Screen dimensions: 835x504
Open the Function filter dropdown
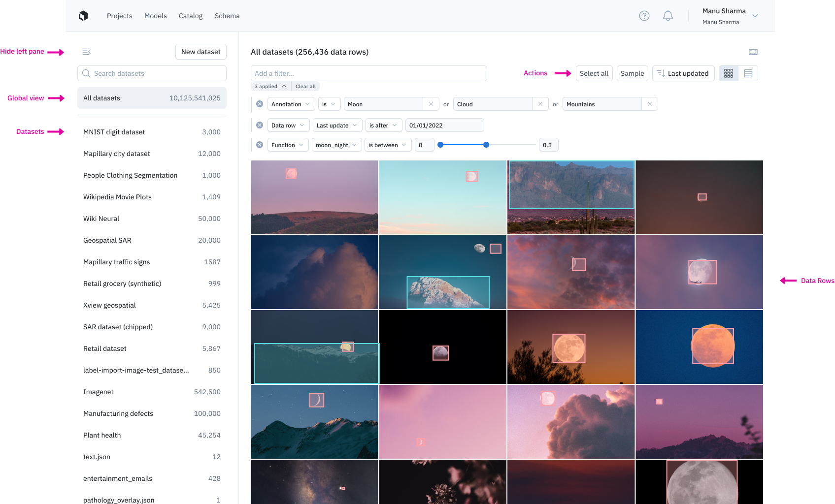point(288,145)
